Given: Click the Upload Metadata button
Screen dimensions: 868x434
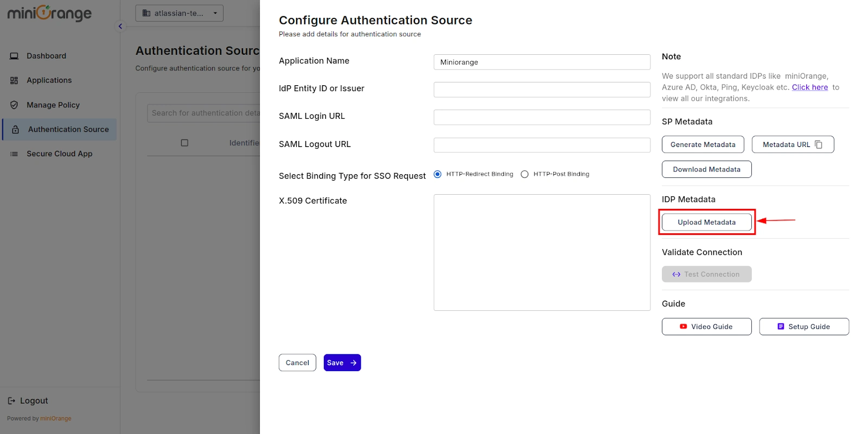Looking at the screenshot, I should (706, 222).
